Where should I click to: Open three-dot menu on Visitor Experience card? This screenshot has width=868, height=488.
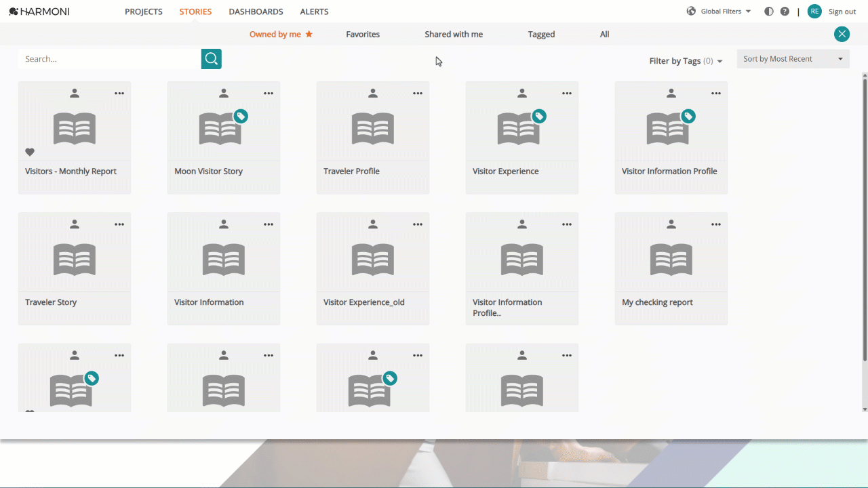(567, 94)
